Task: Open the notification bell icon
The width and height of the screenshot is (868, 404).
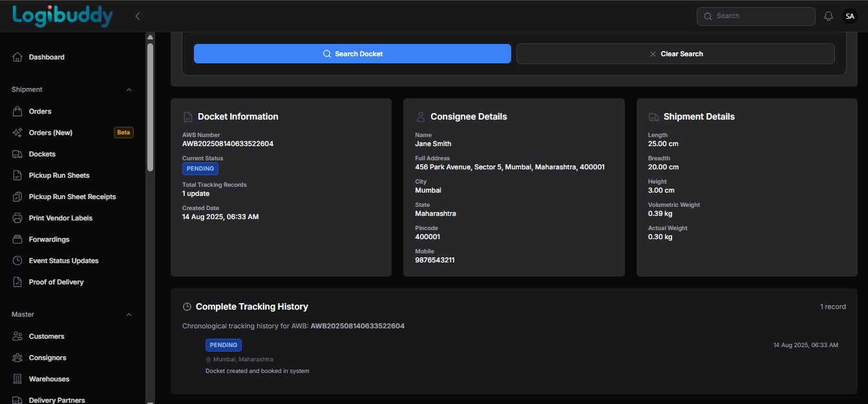Action: (x=828, y=16)
